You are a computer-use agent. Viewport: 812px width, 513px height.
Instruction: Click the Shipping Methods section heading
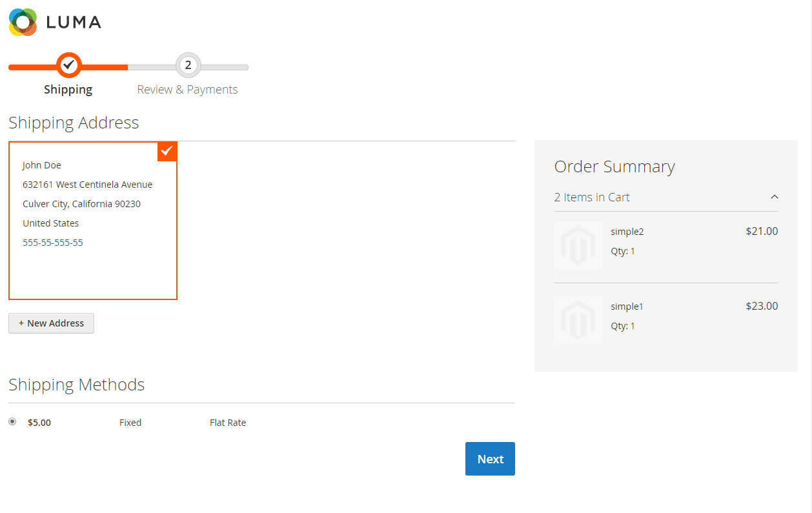76,385
